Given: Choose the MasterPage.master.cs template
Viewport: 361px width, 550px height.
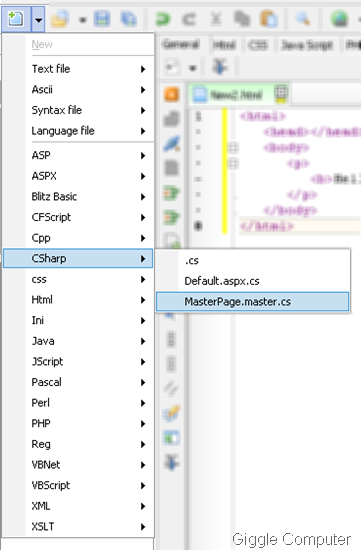Looking at the screenshot, I should point(253,302).
